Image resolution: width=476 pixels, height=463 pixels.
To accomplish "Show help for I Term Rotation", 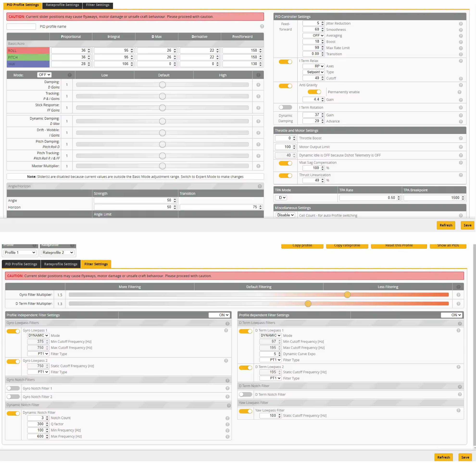I will pos(461,108).
